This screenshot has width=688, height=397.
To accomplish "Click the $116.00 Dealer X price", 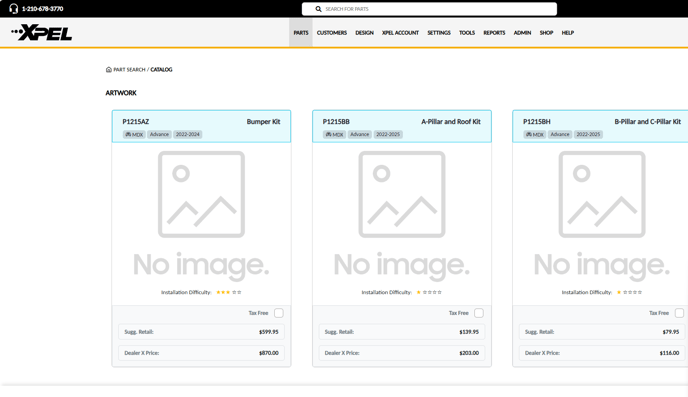I will 669,353.
